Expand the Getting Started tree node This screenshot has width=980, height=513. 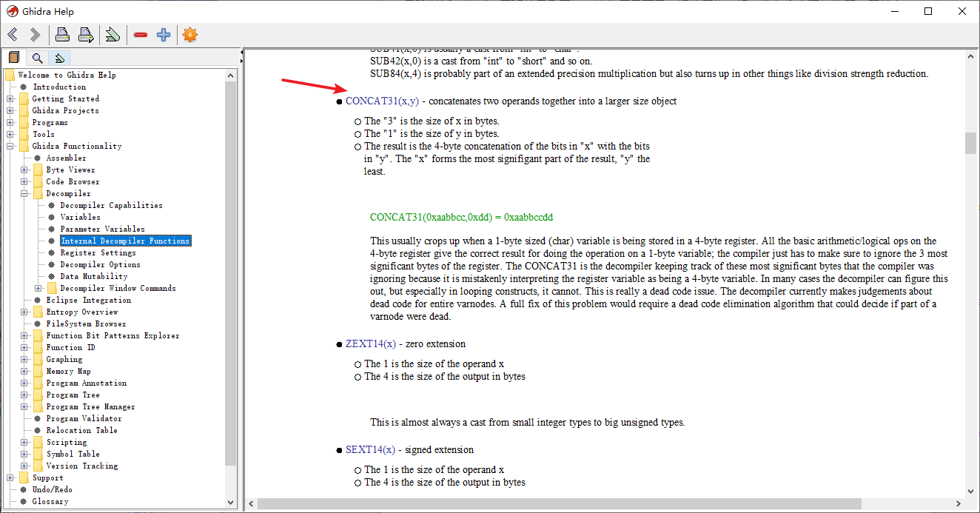click(x=10, y=98)
